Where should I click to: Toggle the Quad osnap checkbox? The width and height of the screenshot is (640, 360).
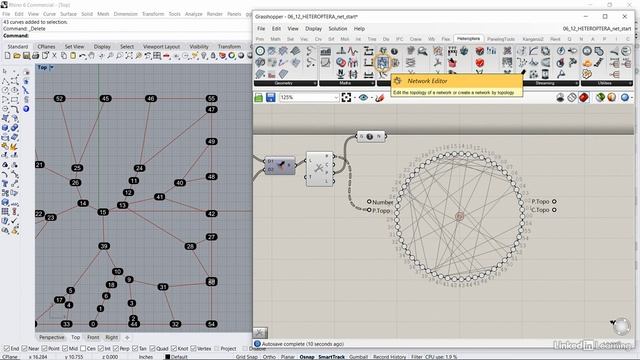tap(152, 349)
